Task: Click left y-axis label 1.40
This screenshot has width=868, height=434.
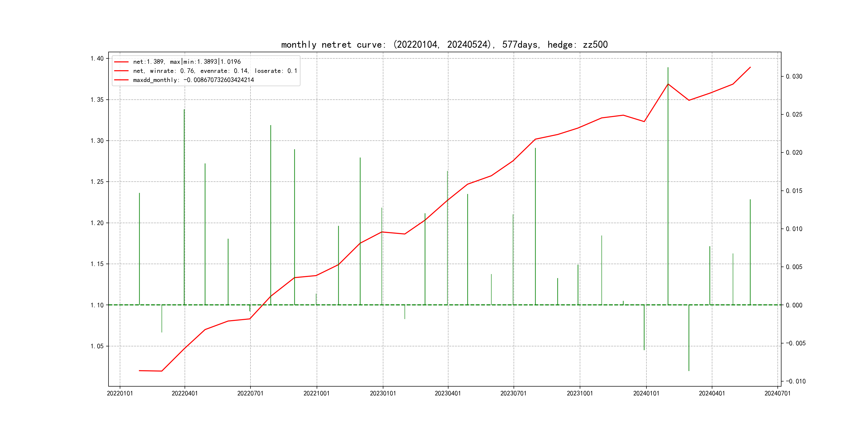Action: [97, 59]
